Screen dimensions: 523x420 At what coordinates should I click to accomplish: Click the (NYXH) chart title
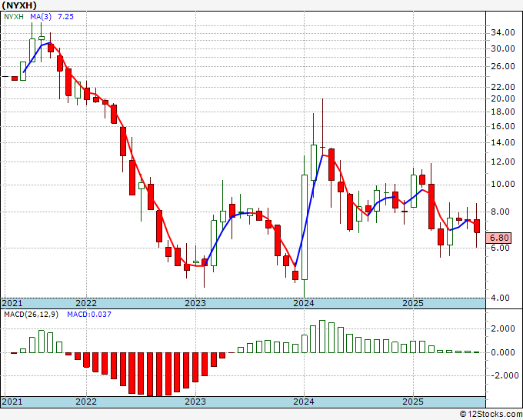(19, 5)
